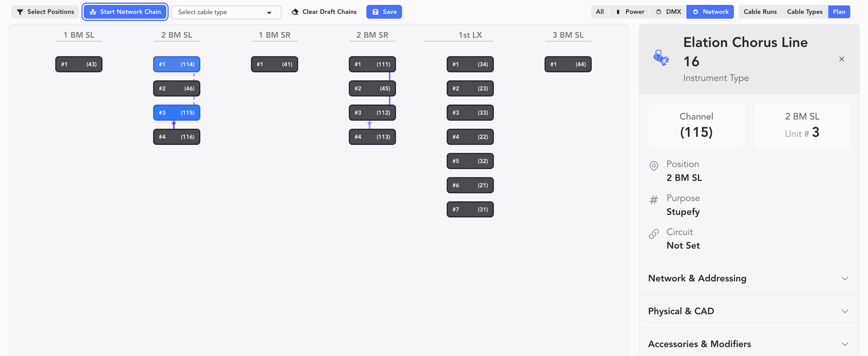Select 1st LX unit #5 channel 32
The image size is (868, 356).
pyautogui.click(x=470, y=161)
